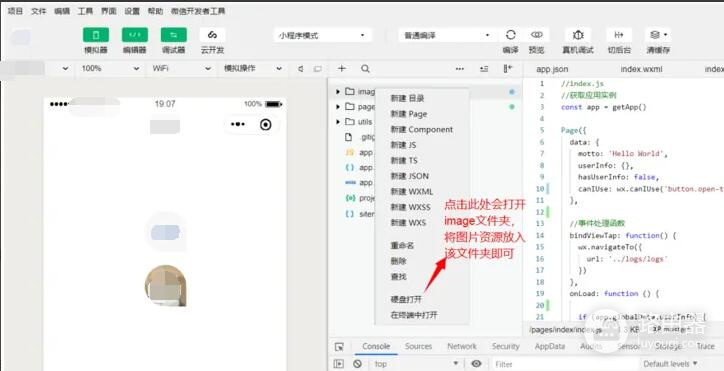Image resolution: width=724 pixels, height=371 pixels.
Task: Open the 100% zoom dropdown
Action: [x=110, y=68]
